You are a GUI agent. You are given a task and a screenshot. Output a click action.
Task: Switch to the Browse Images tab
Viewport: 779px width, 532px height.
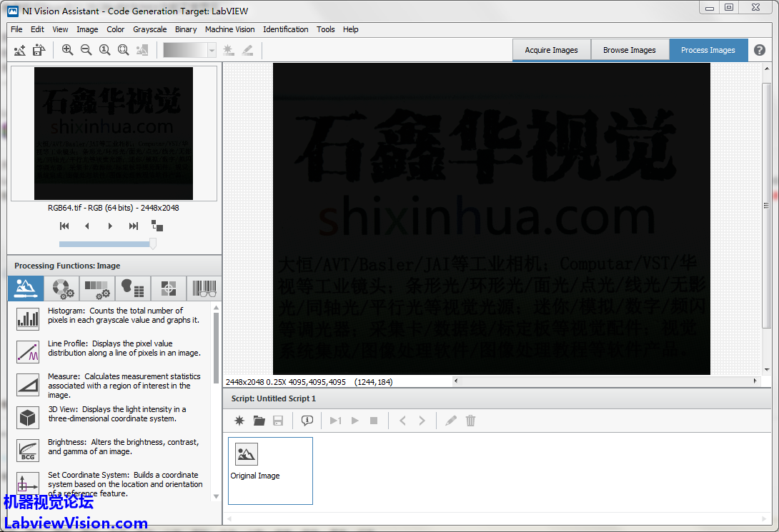click(x=629, y=50)
